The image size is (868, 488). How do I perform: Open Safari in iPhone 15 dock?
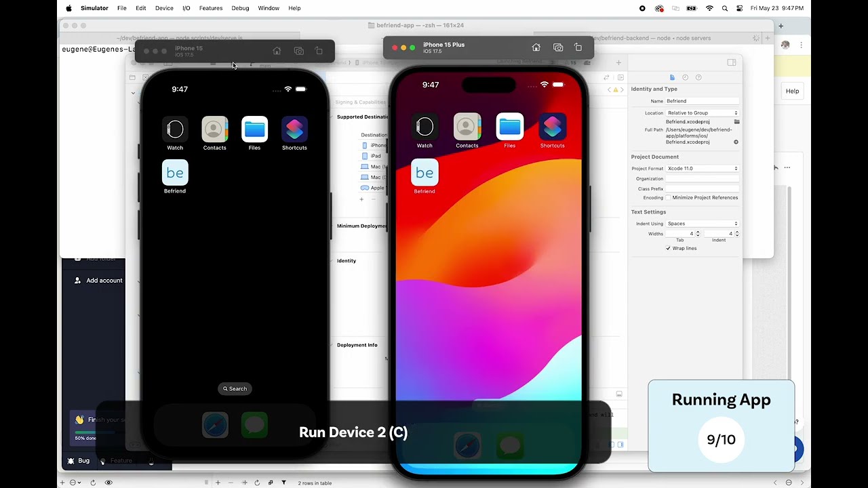[x=215, y=426]
